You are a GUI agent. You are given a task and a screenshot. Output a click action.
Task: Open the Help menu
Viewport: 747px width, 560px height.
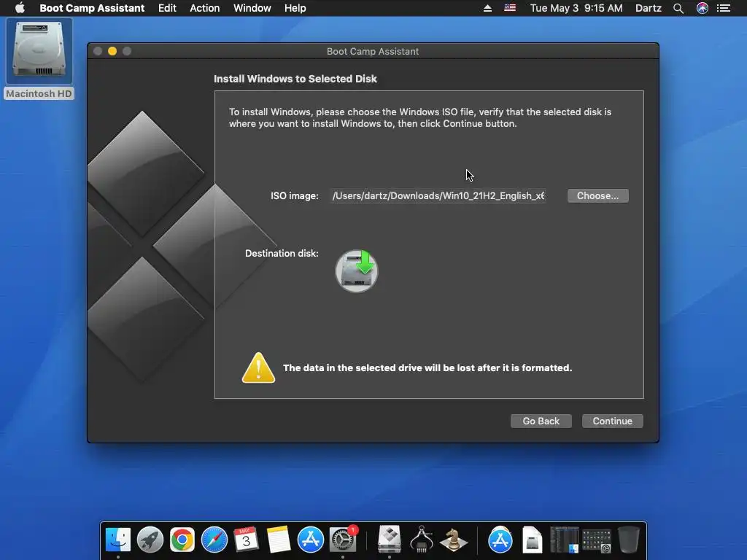point(295,8)
